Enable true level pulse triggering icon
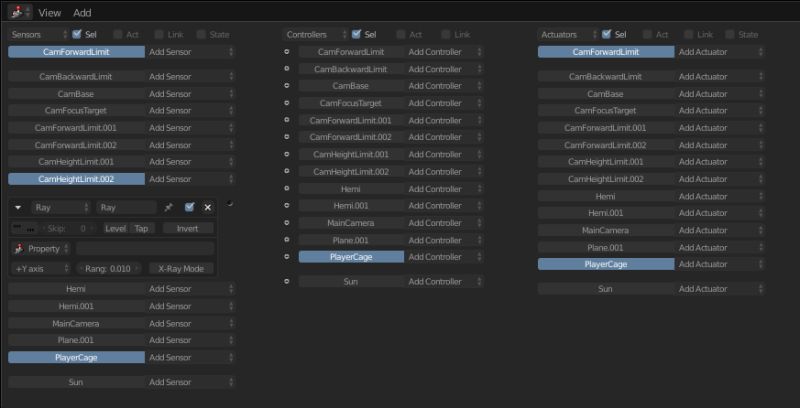Viewport: 800px width, 408px height. [17, 228]
